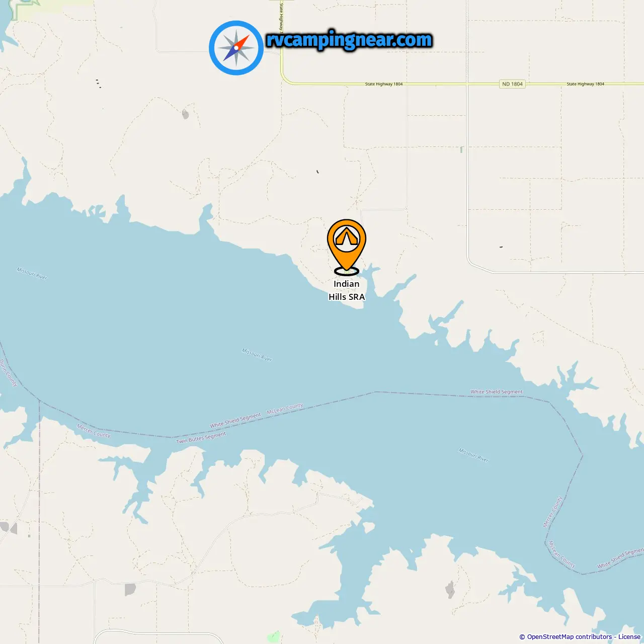Click the pin's oval base ring
This screenshot has width=644, height=644.
[347, 271]
